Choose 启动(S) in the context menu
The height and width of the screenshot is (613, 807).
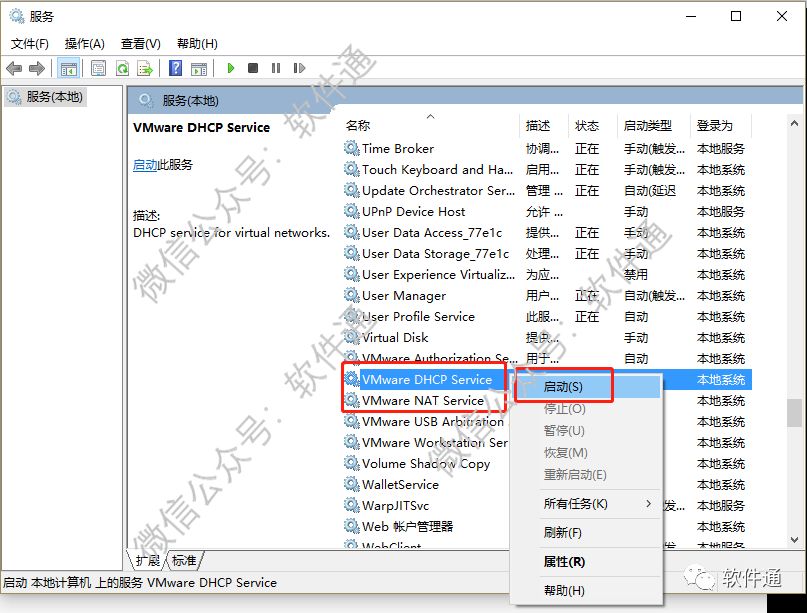pos(588,387)
